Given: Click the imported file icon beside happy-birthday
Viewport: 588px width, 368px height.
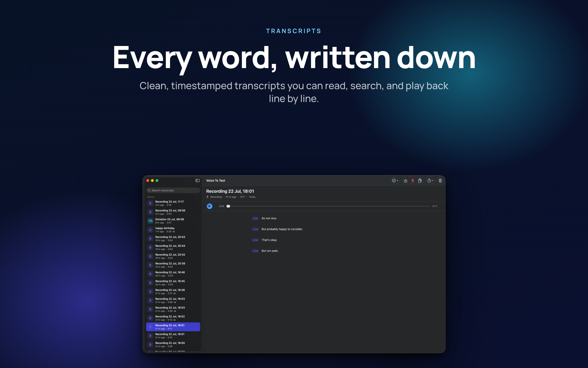Looking at the screenshot, I should [150, 230].
